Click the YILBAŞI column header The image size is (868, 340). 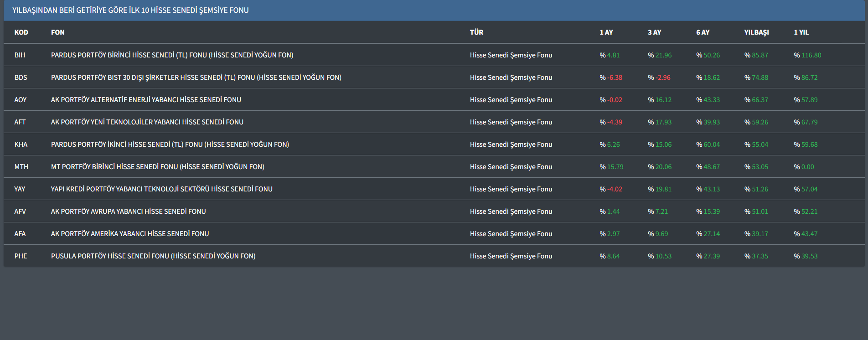click(x=756, y=32)
